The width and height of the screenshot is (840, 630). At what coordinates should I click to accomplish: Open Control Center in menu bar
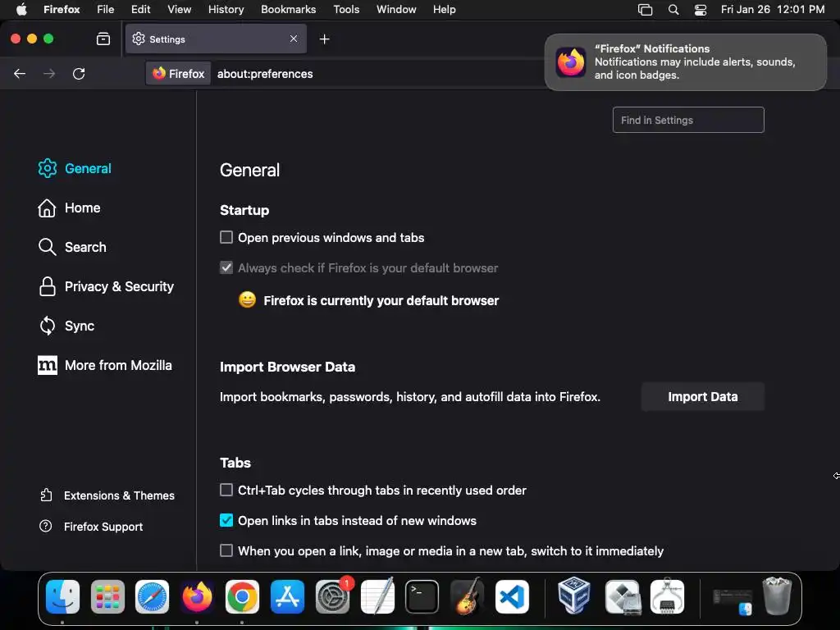pyautogui.click(x=701, y=10)
